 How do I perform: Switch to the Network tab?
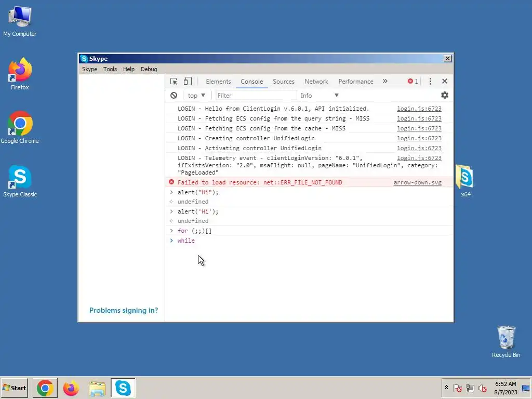316,82
